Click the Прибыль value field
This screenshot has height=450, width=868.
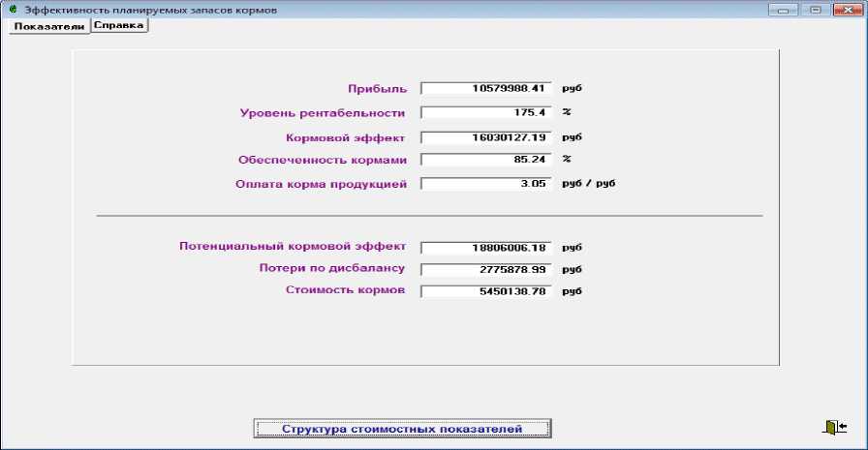[485, 88]
